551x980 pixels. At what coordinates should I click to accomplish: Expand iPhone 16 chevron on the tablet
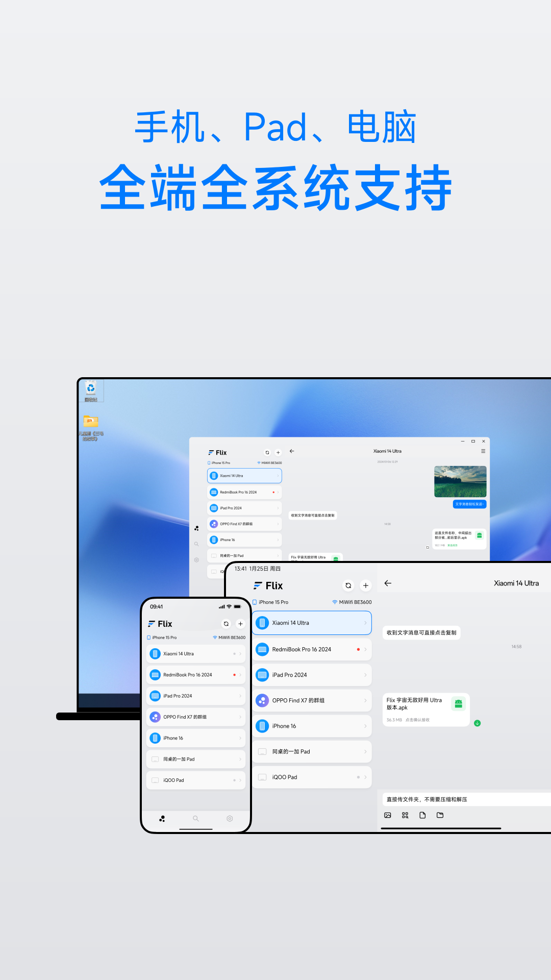[365, 726]
